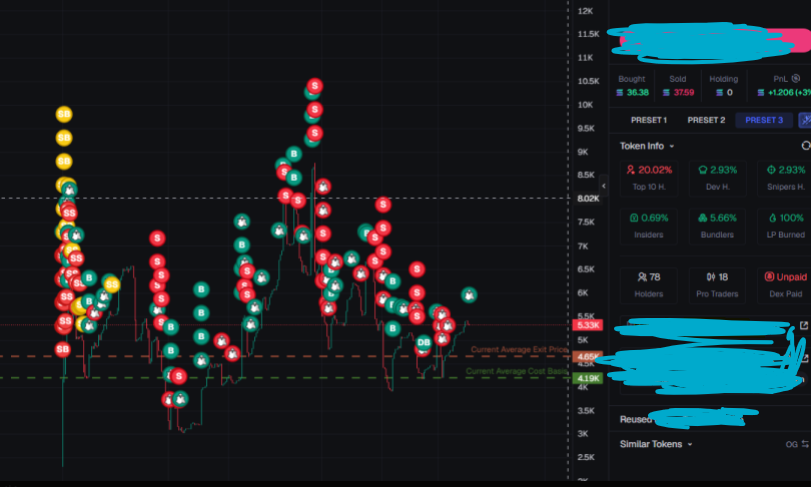Click the Solana icon beside Bought 36.38
Viewport: 811px width, 487px height.
[x=620, y=93]
